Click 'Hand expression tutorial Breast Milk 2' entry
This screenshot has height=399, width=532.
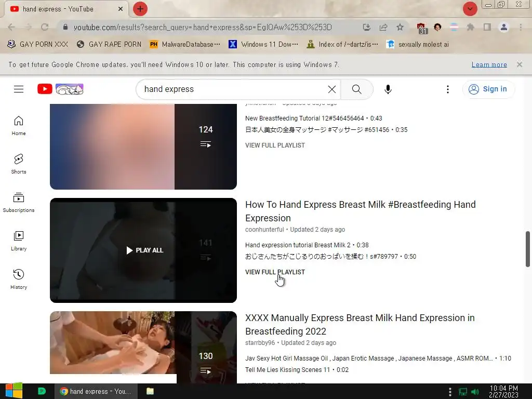(x=307, y=245)
